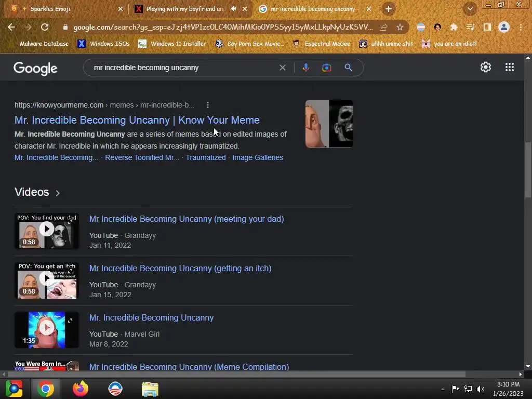Open the Chrome side panel

(487, 27)
